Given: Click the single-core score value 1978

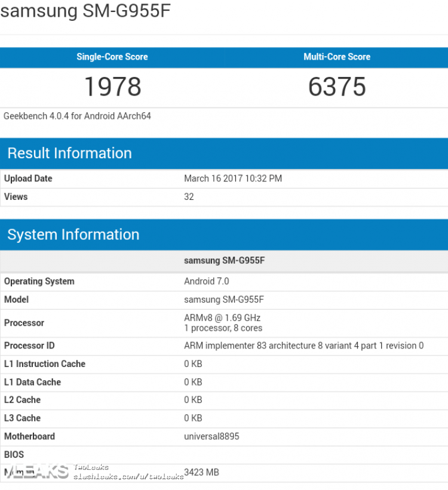Looking at the screenshot, I should tap(112, 87).
